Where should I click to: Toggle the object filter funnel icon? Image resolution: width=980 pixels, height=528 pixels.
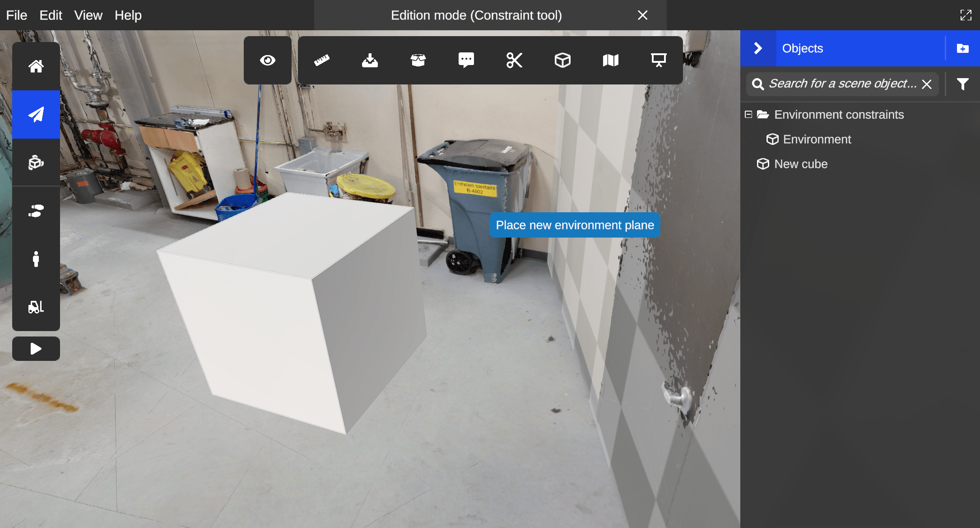(962, 84)
